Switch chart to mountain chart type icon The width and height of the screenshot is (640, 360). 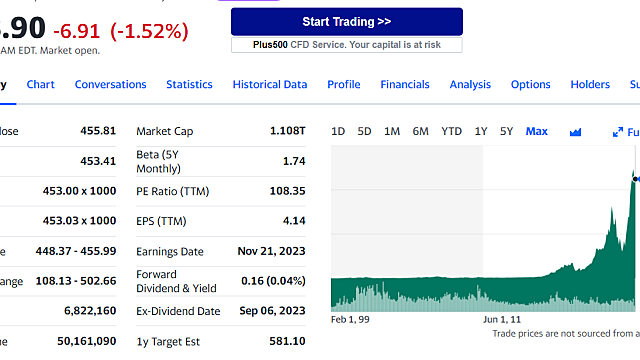[575, 132]
